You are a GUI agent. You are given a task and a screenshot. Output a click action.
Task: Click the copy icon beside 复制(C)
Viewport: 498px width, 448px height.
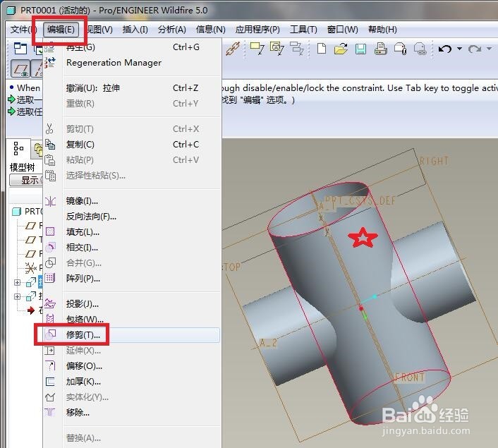50,144
